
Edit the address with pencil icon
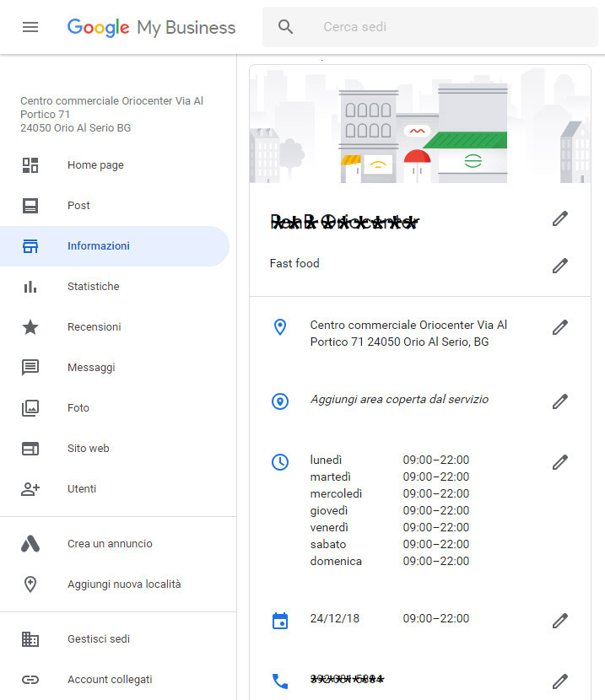[x=560, y=327]
